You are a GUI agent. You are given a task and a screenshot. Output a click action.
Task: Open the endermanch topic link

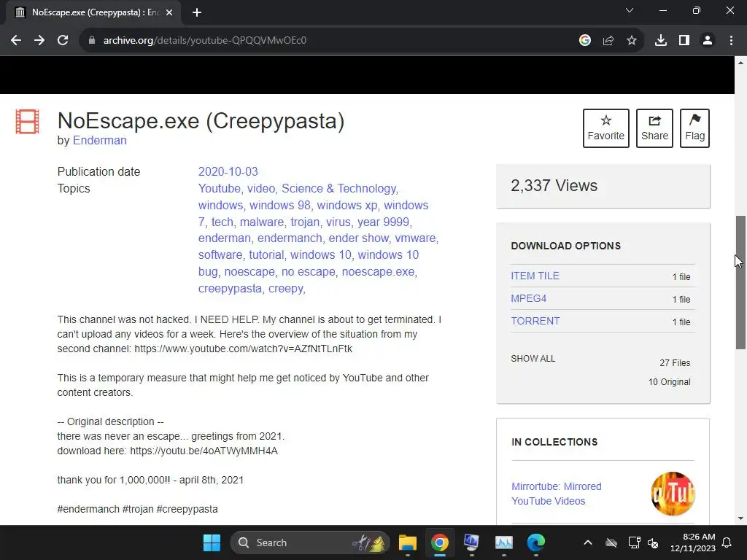290,238
